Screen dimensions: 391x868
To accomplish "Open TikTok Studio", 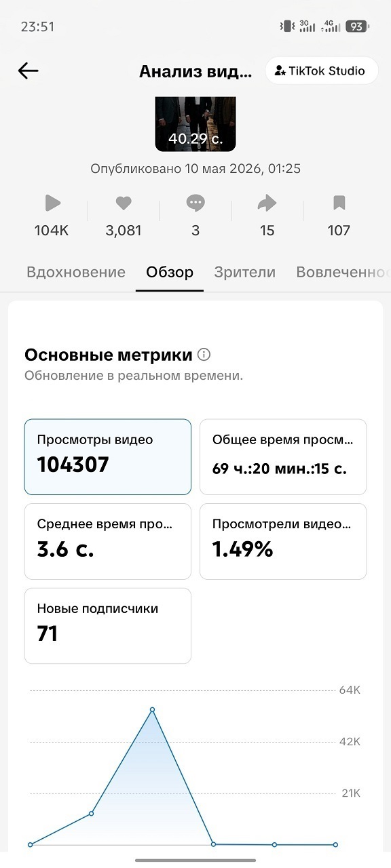I will tap(321, 71).
